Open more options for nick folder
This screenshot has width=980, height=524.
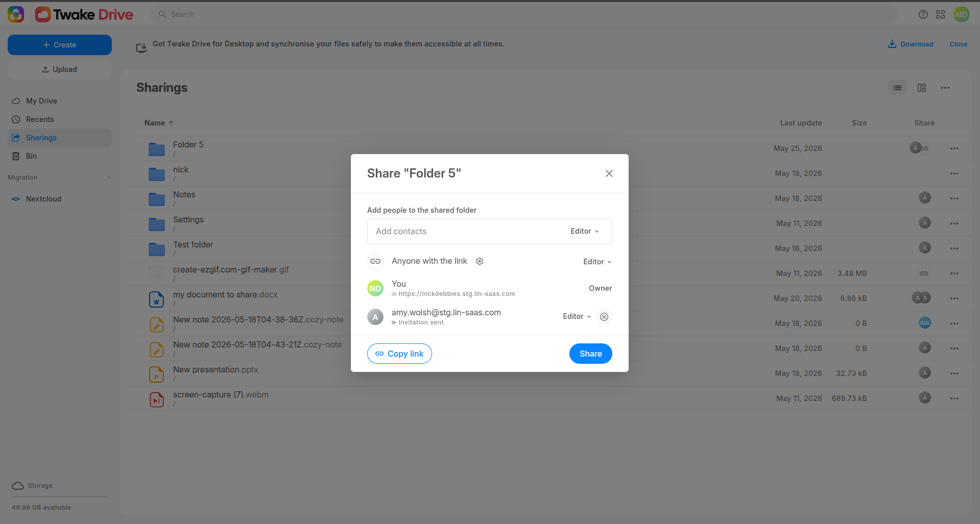point(954,173)
